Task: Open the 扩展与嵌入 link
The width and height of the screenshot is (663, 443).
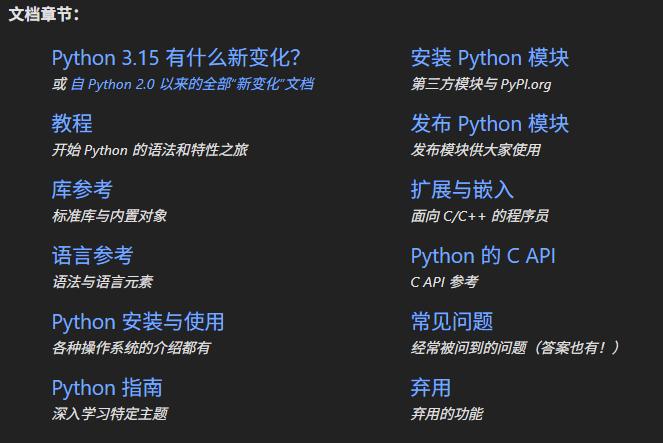Action: click(x=462, y=189)
